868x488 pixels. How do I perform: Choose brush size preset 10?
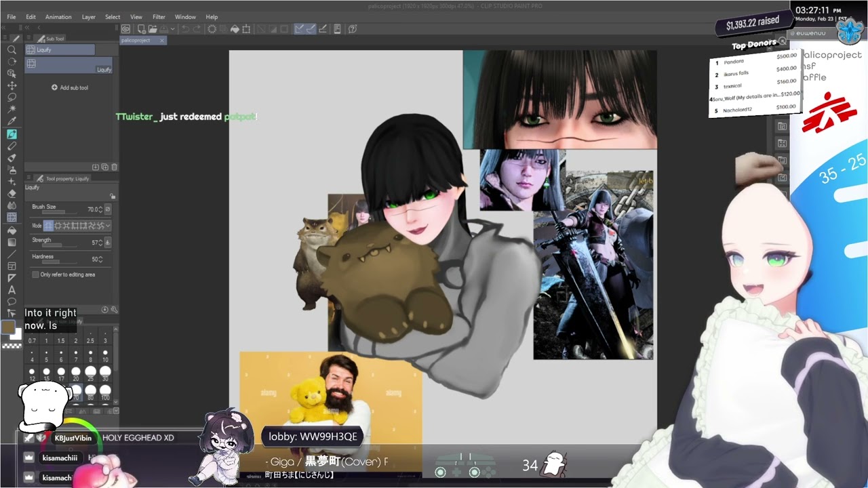(105, 356)
